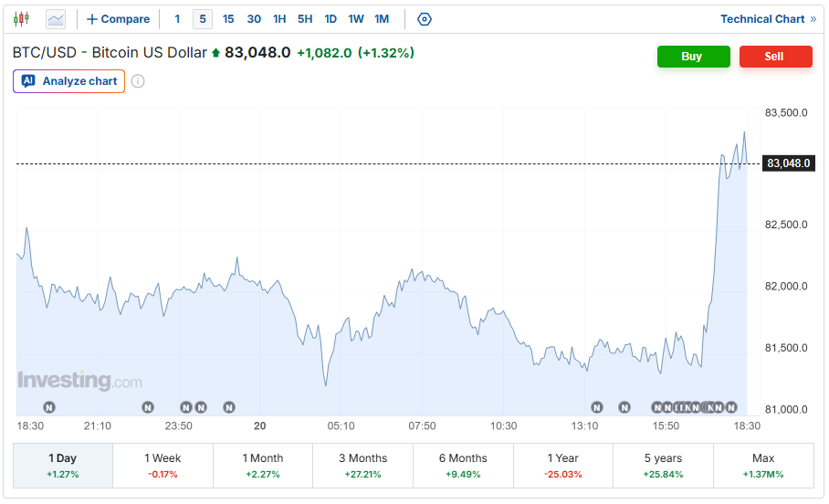This screenshot has height=504, width=829.
Task: Click the plus Compare button
Action: (x=118, y=19)
